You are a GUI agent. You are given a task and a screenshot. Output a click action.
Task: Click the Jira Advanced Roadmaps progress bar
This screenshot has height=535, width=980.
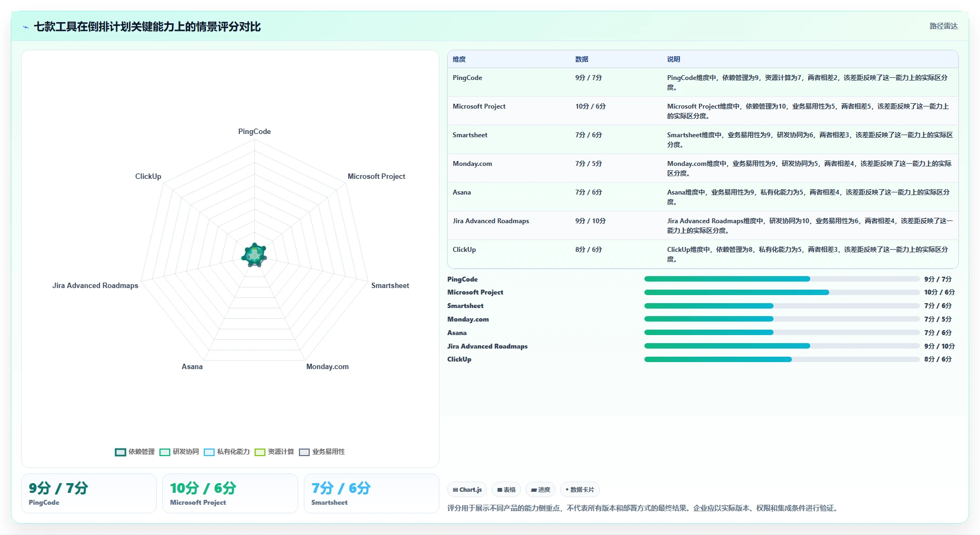click(782, 346)
